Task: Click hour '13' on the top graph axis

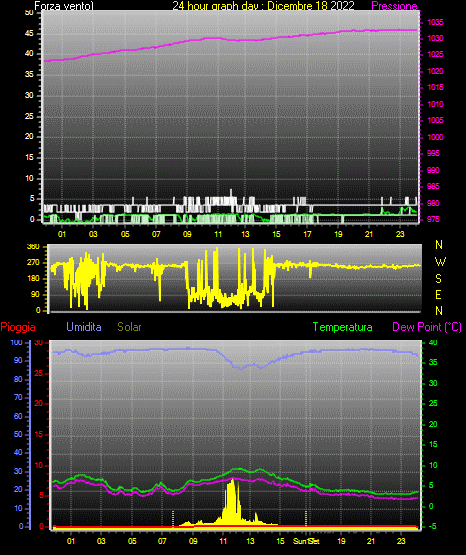Action: pos(245,234)
